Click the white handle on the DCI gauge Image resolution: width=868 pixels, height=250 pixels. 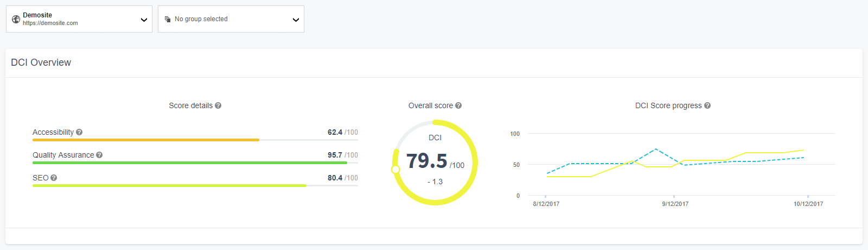coord(395,170)
